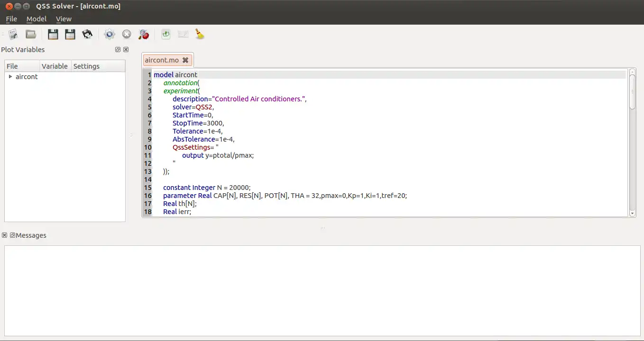Run the simulation with the gear play icon
This screenshot has height=341, width=644.
coord(110,34)
